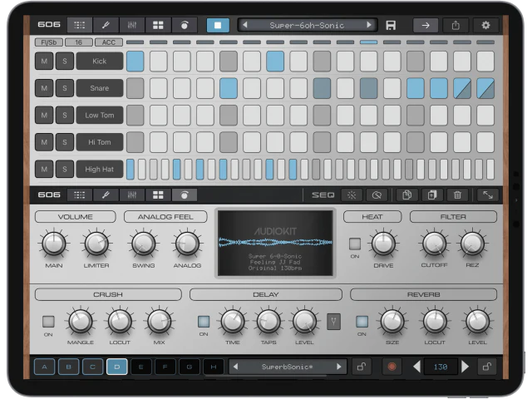The height and width of the screenshot is (399, 532).
Task: Open Super-6oh-Sonic preset selector
Action: 307,25
